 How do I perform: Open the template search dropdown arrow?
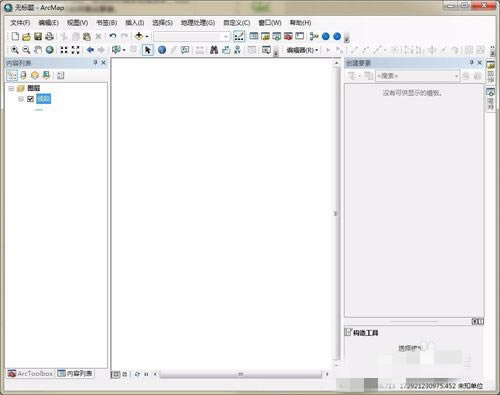point(456,76)
